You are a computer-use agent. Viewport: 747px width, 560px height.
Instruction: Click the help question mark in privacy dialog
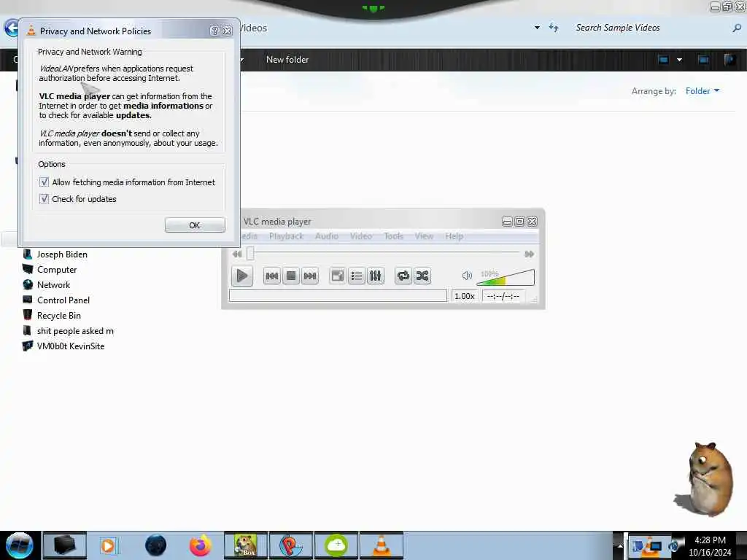215,31
